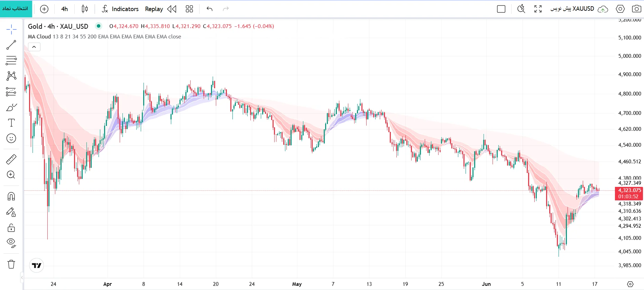Open the candlestick chart type dropdown
Viewport: 644px width, 290px height.
coord(85,9)
